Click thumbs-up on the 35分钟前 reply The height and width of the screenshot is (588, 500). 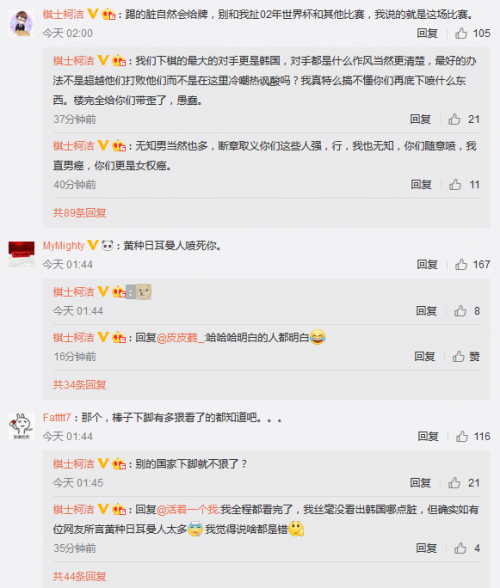tap(460, 548)
